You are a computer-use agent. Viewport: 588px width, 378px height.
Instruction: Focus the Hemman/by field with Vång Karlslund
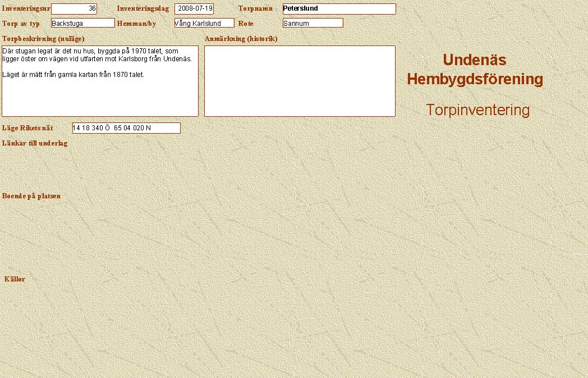point(204,23)
